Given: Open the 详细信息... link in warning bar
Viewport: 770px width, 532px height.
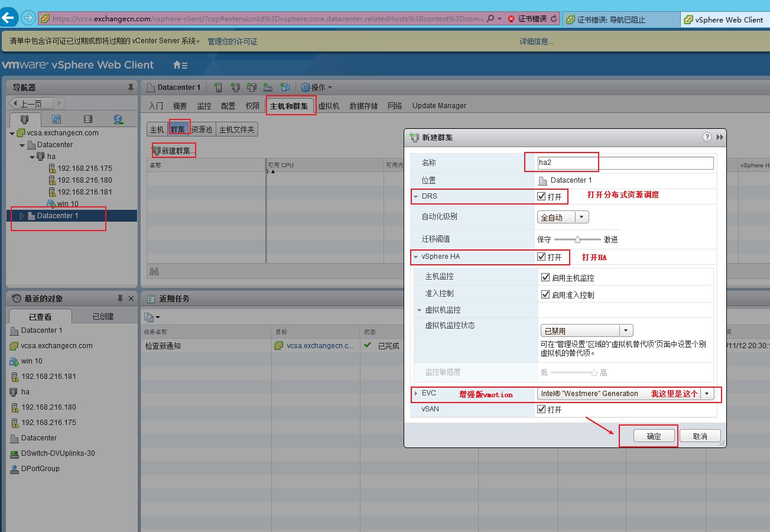Looking at the screenshot, I should pyautogui.click(x=537, y=41).
